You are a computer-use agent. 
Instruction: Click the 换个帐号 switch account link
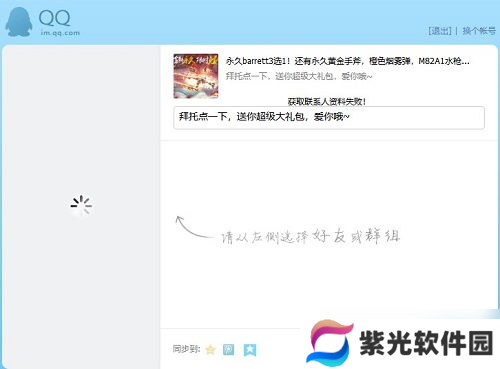pos(479,31)
